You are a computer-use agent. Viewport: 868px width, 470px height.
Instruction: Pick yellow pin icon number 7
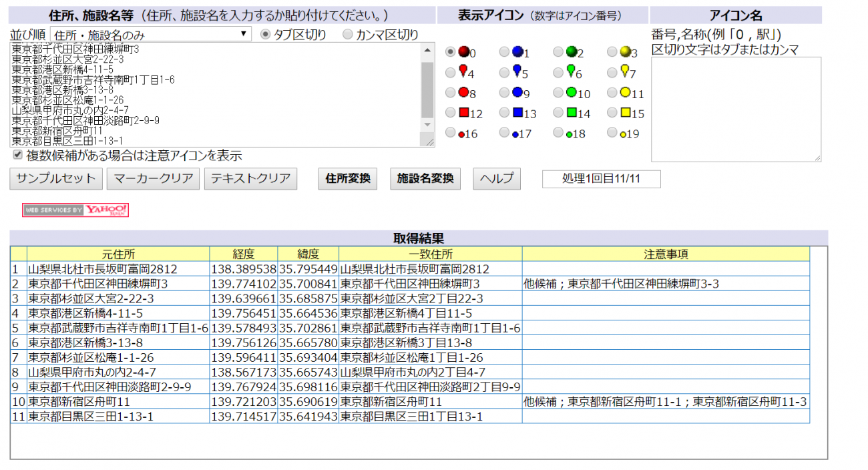(612, 72)
